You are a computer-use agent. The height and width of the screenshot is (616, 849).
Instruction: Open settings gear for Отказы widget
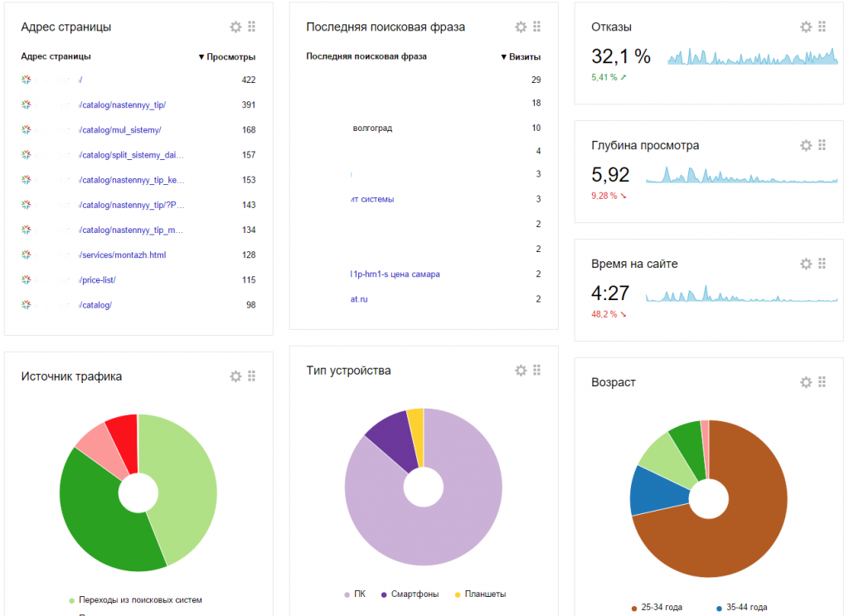806,27
